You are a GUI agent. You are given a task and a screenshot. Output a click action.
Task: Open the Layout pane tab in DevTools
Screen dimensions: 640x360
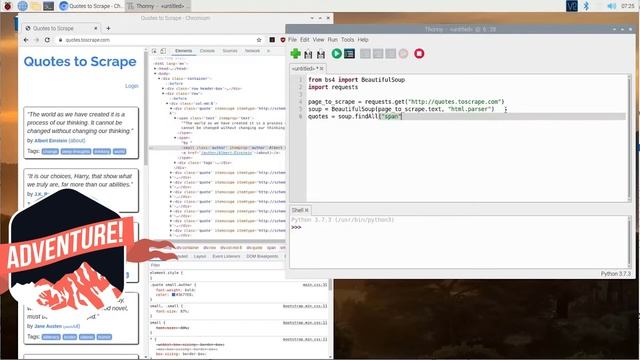(x=200, y=256)
